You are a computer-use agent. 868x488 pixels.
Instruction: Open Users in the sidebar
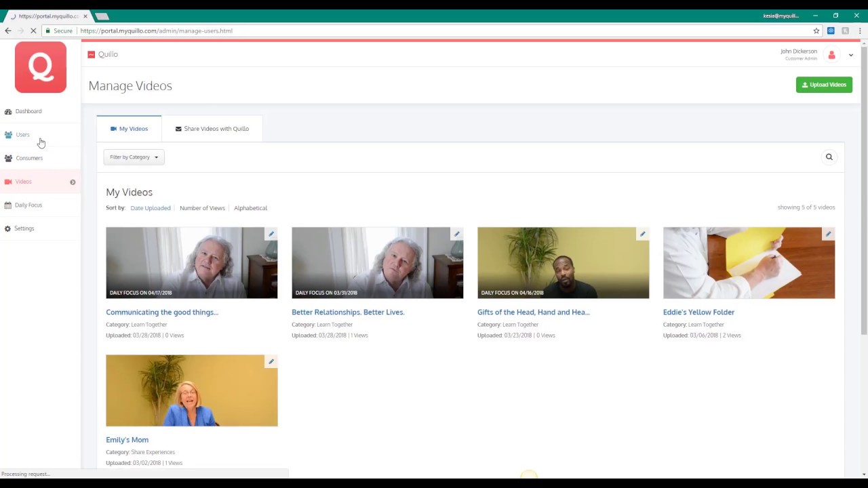coord(22,135)
